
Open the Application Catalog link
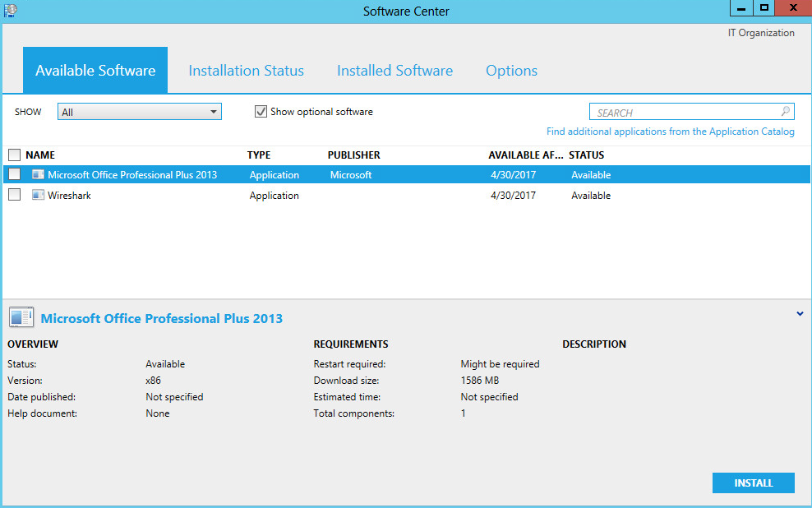670,132
